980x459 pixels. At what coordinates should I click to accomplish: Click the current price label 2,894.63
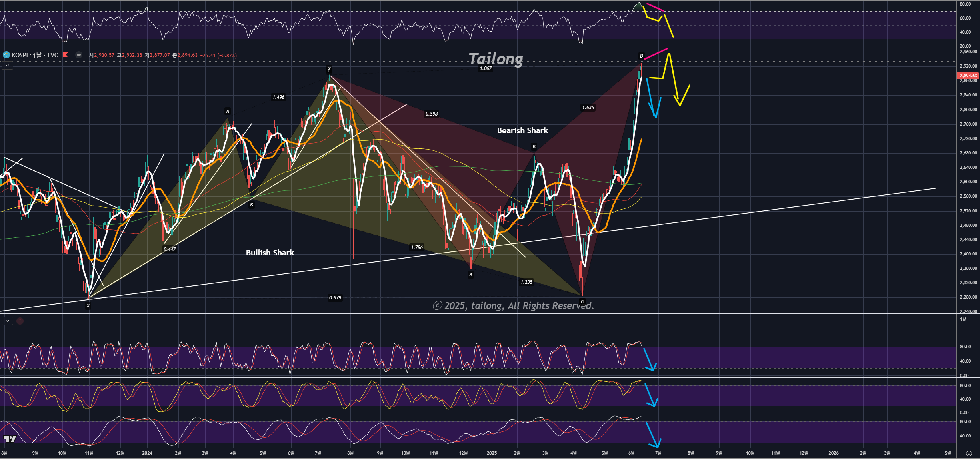[x=967, y=76]
